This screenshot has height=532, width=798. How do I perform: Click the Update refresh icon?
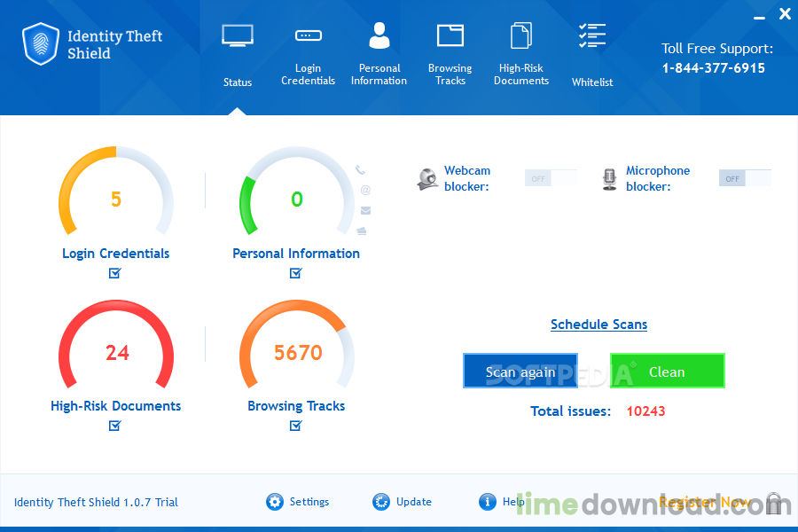click(x=381, y=502)
